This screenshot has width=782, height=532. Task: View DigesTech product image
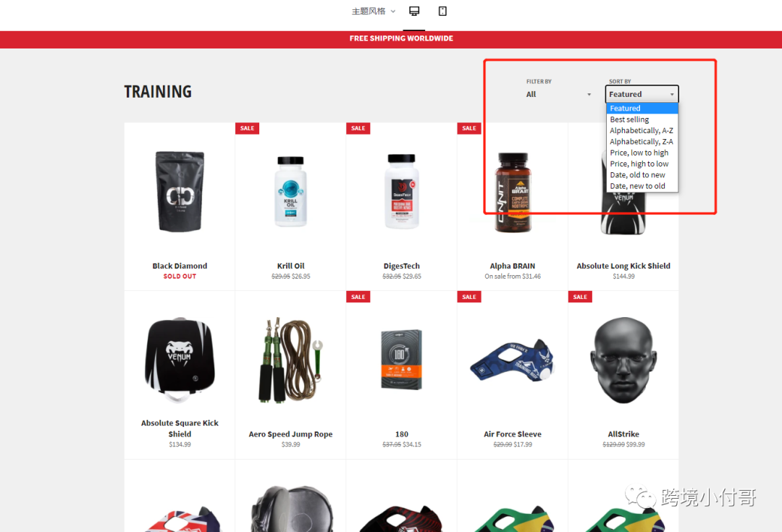click(x=401, y=192)
